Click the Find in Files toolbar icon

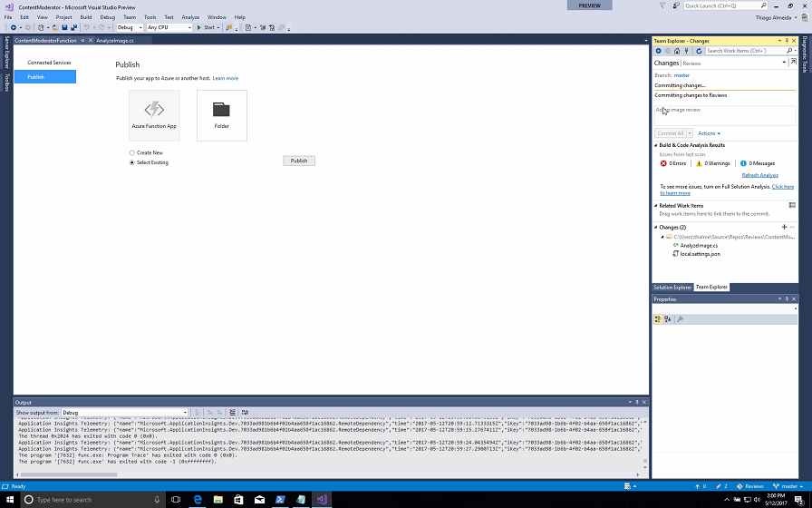228,27
